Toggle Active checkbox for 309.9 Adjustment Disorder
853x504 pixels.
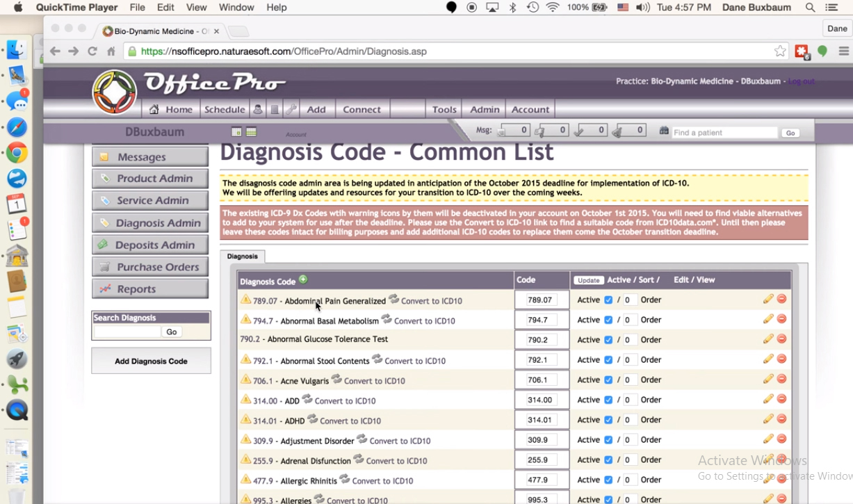(x=608, y=439)
